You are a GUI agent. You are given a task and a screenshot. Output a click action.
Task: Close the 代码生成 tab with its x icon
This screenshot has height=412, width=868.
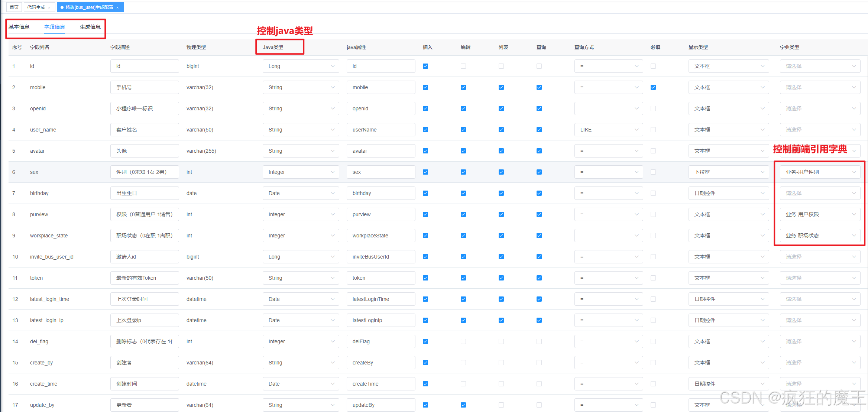pyautogui.click(x=49, y=7)
